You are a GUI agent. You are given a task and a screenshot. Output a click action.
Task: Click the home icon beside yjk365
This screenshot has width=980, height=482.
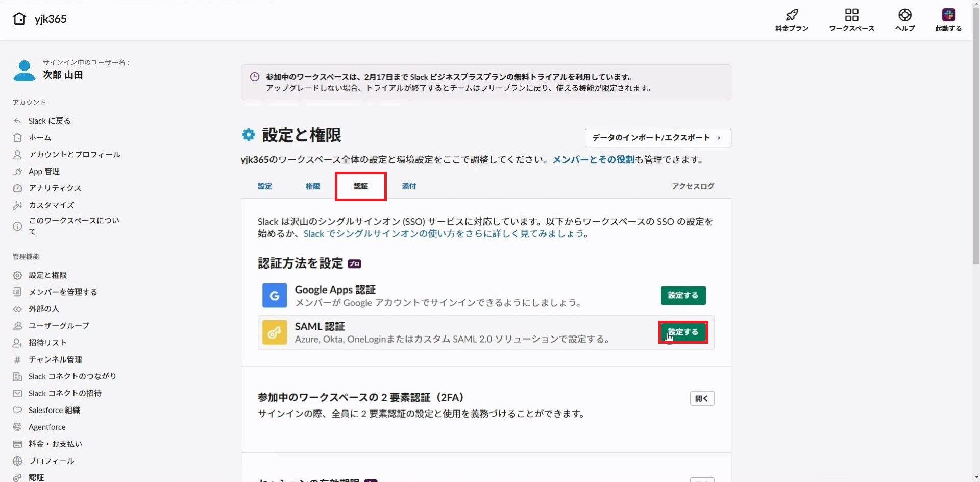pyautogui.click(x=19, y=19)
